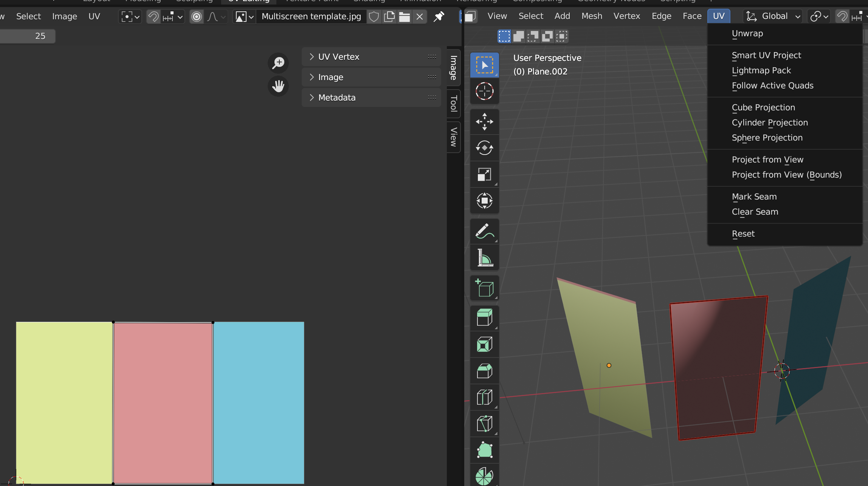
Task: Switch to the Tool sidebar tab
Action: [x=454, y=104]
